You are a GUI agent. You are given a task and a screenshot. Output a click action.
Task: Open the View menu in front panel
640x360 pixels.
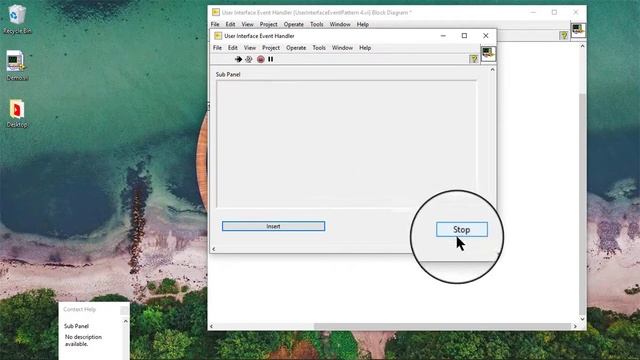pos(249,48)
